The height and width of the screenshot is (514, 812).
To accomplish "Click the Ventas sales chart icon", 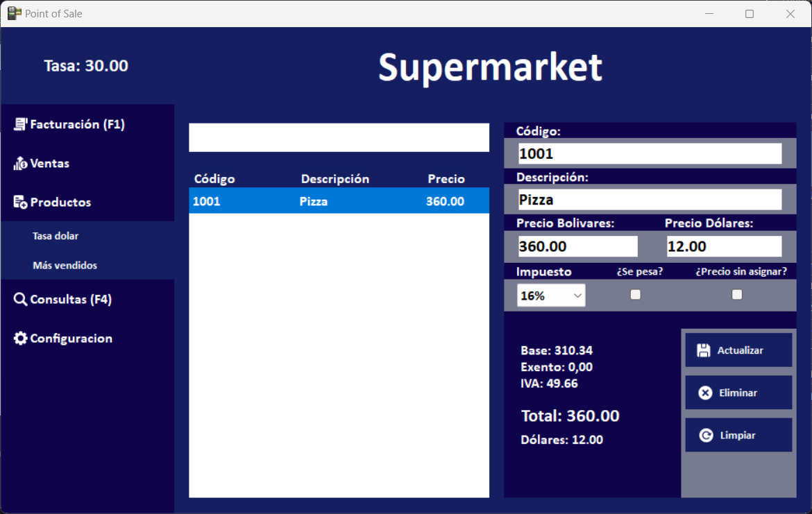I will pos(21,164).
